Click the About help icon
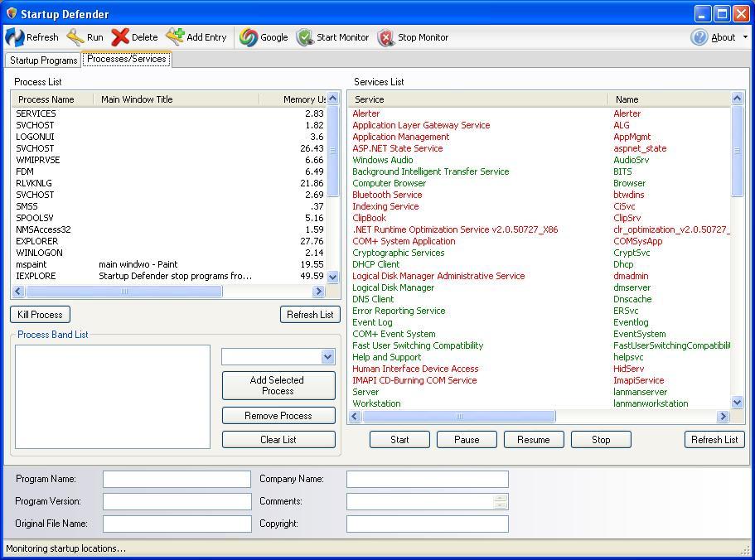This screenshot has width=755, height=560. (699, 37)
